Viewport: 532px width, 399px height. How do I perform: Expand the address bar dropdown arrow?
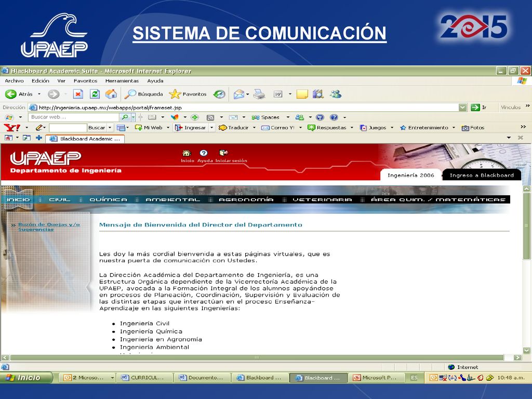[462, 108]
